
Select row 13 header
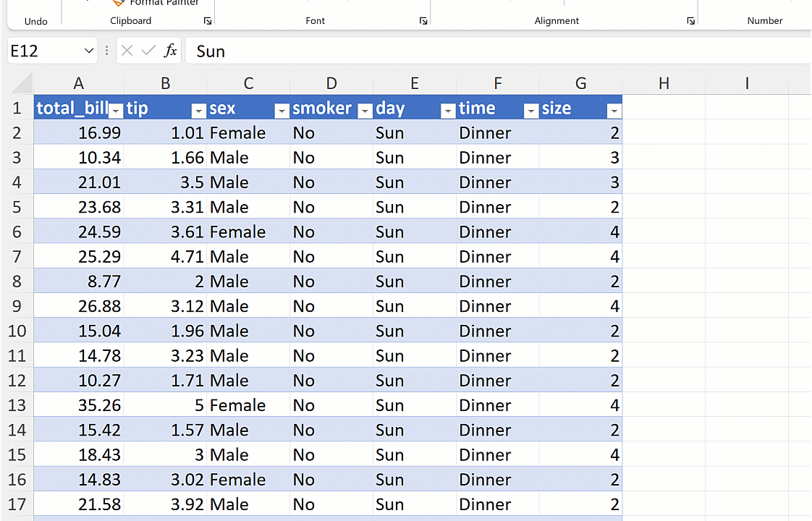click(x=17, y=405)
